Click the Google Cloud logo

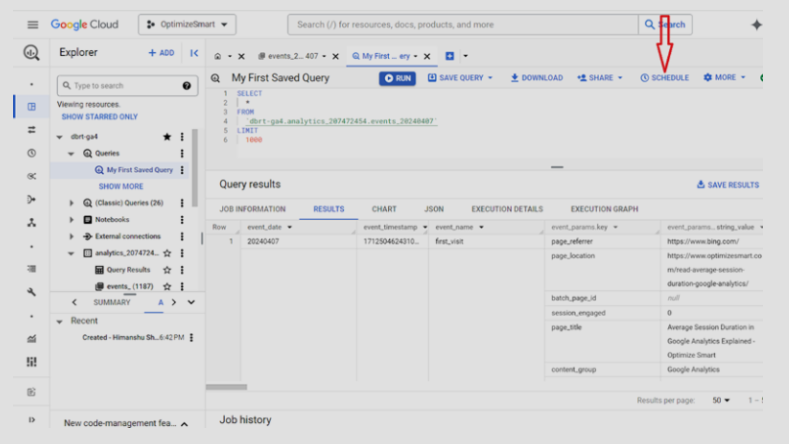[x=85, y=25]
